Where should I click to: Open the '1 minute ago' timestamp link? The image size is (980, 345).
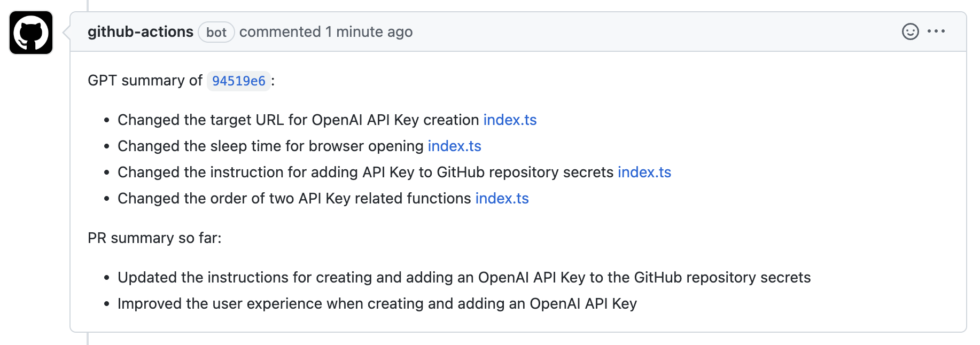(x=369, y=32)
